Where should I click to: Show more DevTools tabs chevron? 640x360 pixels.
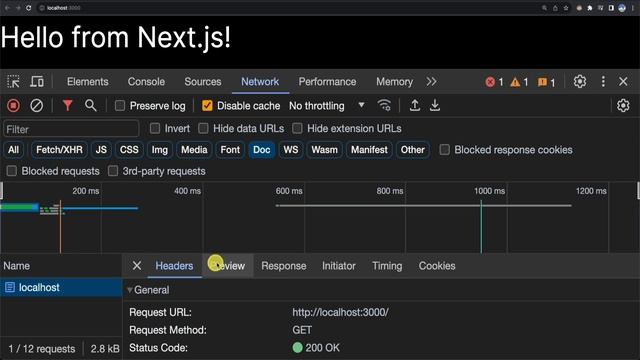click(431, 82)
